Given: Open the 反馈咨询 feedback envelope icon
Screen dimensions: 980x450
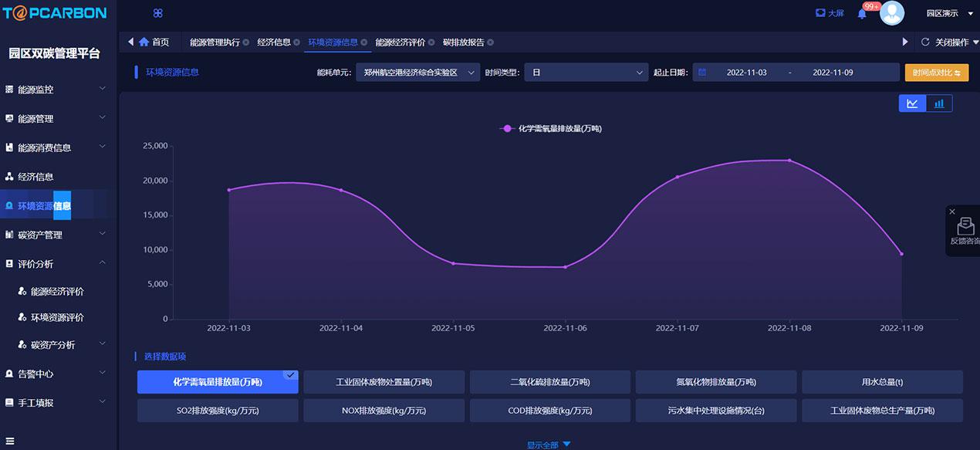Looking at the screenshot, I should pos(965,226).
